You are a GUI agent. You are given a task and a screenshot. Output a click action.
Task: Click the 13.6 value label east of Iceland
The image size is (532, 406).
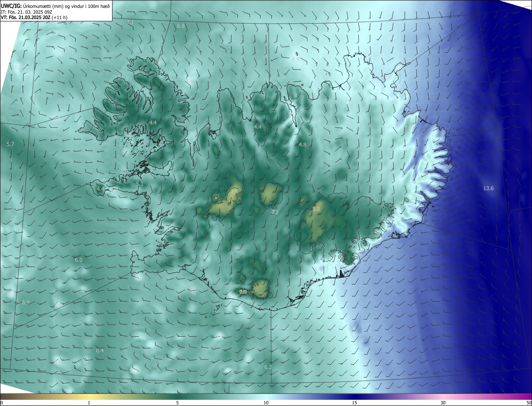[488, 188]
